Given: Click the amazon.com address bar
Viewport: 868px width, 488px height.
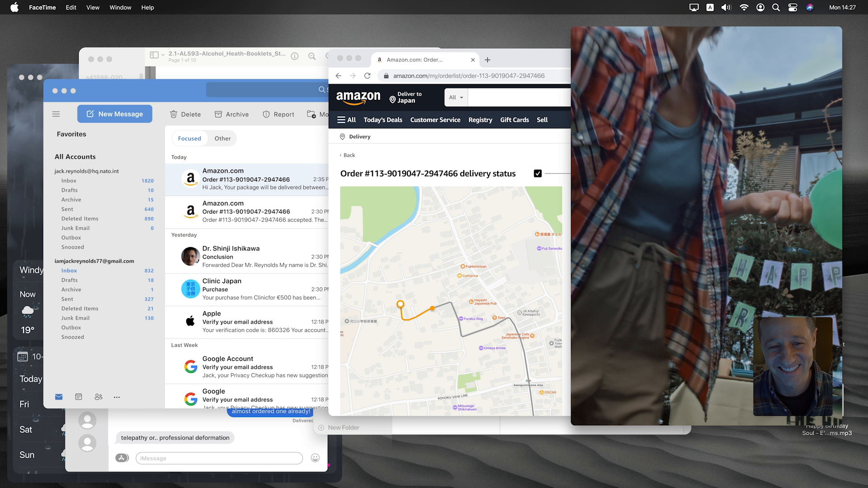Looking at the screenshot, I should 475,76.
